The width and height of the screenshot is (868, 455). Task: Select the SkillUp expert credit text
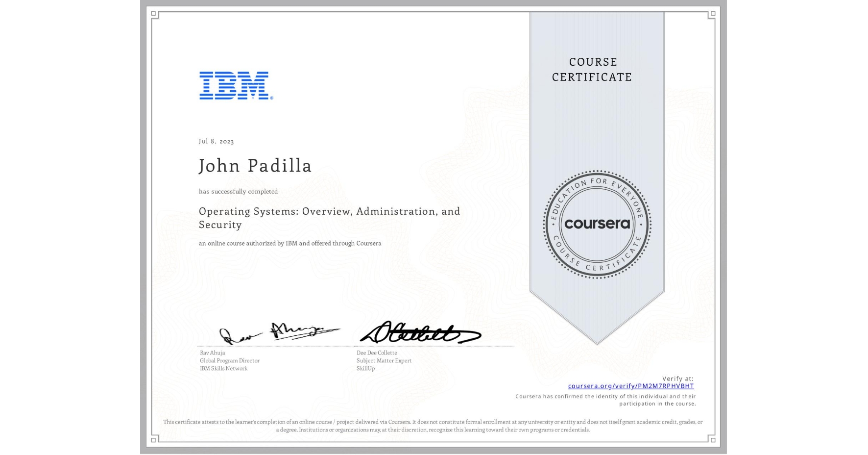pyautogui.click(x=364, y=368)
